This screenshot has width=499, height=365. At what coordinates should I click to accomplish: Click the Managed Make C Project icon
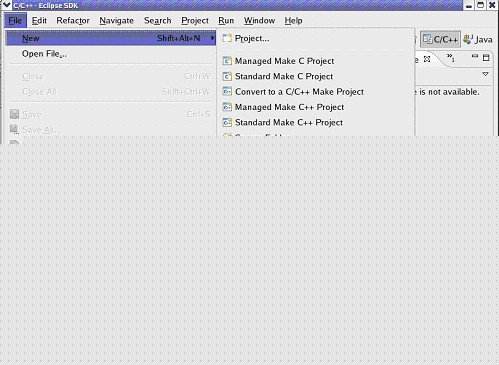227,61
